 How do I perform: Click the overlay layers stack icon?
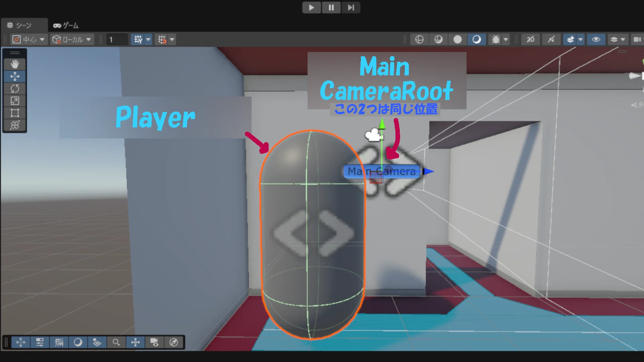614,40
